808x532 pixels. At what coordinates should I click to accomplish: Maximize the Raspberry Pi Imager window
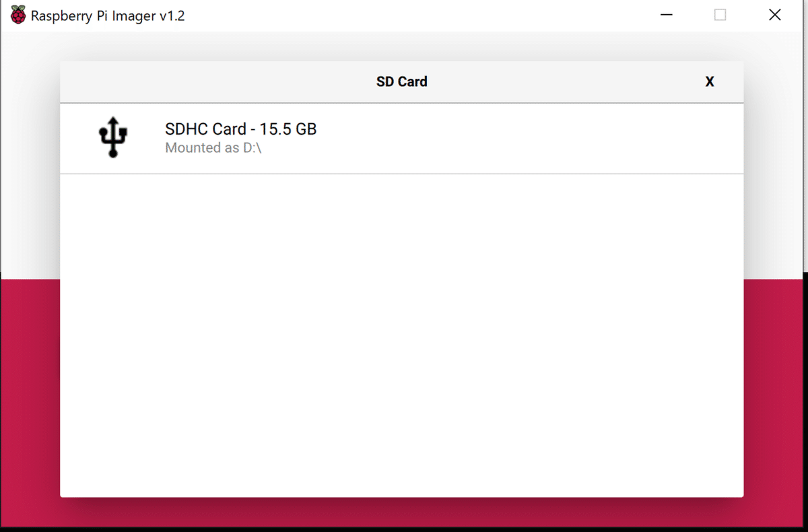[720, 15]
